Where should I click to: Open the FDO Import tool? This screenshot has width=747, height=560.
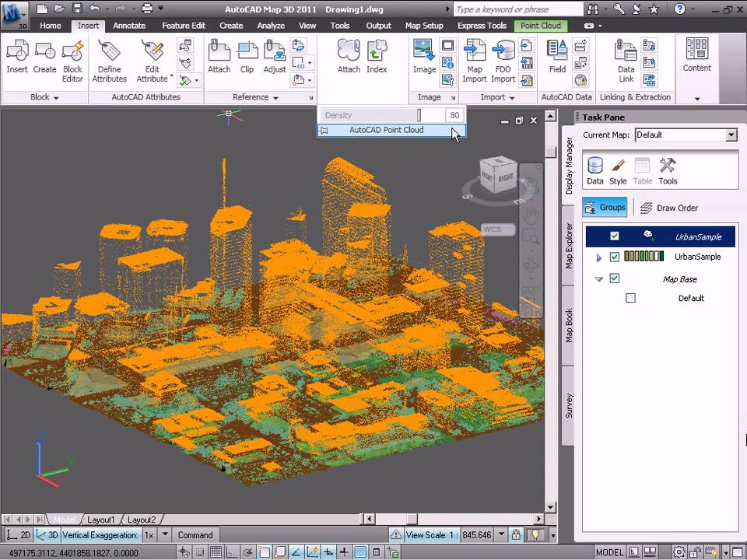pos(503,61)
